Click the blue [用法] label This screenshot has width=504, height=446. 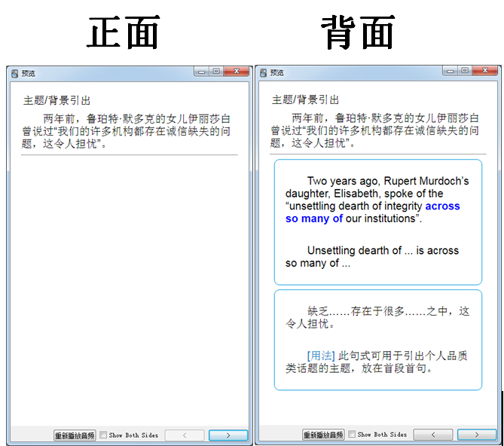[321, 356]
